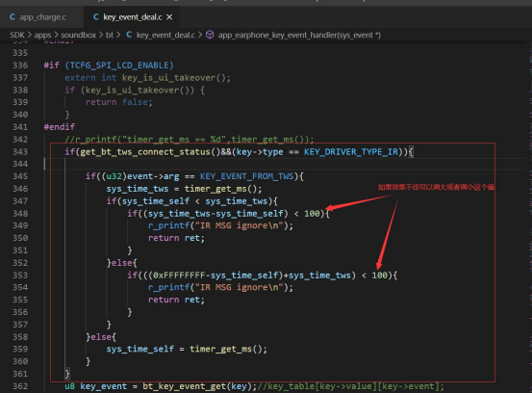Open the bt breadcrumb folder

pyautogui.click(x=110, y=35)
